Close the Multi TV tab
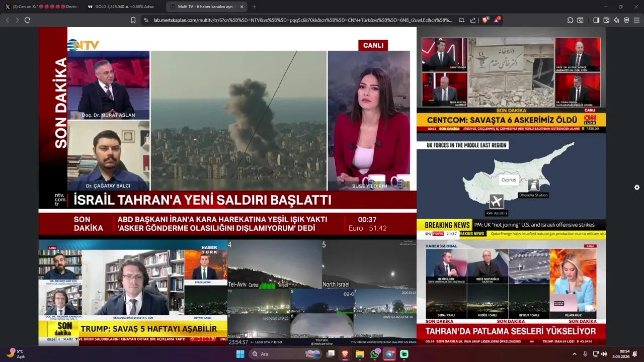The height and width of the screenshot is (362, 644). tap(242, 7)
